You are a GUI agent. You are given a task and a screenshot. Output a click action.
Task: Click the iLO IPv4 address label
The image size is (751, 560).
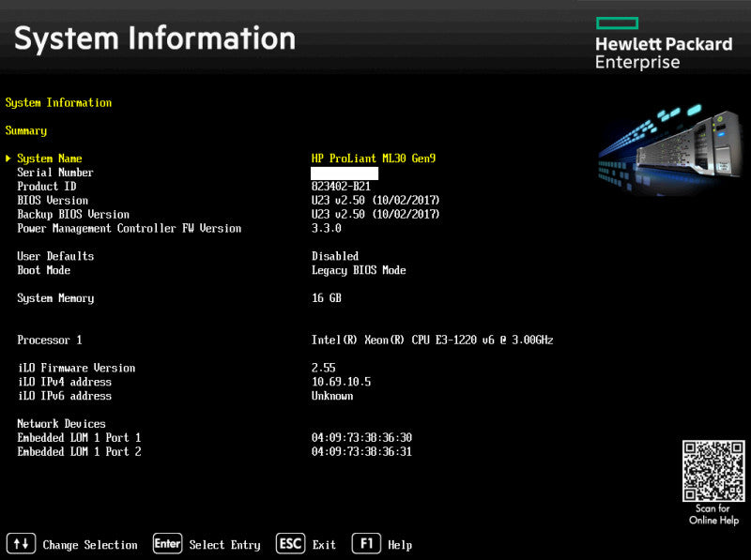point(65,382)
